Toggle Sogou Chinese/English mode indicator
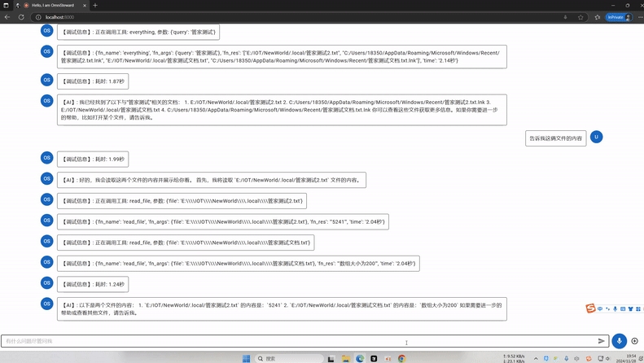This screenshot has height=363, width=644. pos(600,309)
